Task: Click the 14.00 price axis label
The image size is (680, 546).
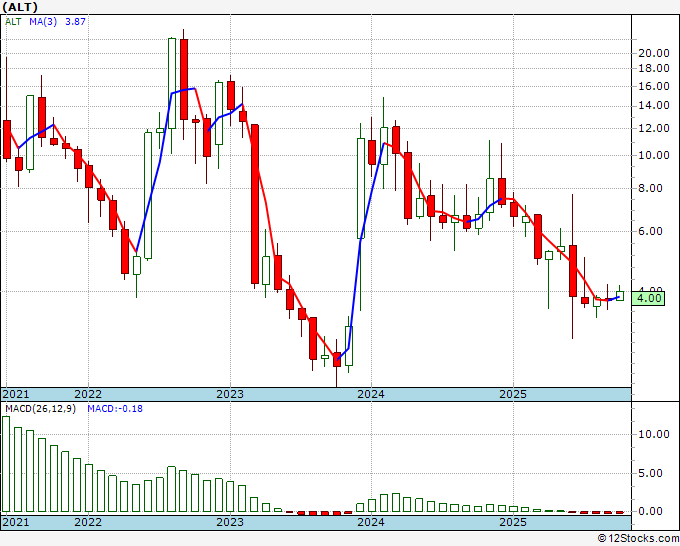Action: pos(654,105)
